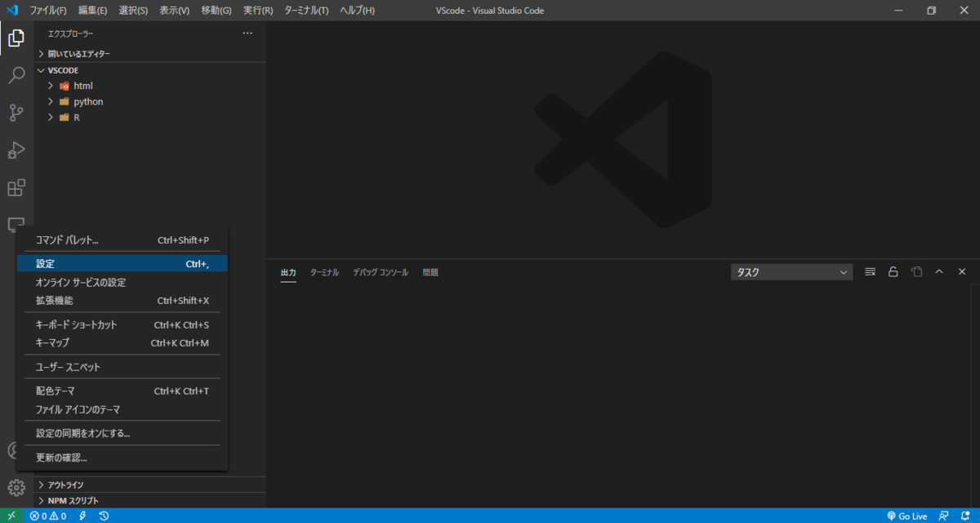Open output log file in editor
The width and height of the screenshot is (980, 523).
(x=916, y=272)
